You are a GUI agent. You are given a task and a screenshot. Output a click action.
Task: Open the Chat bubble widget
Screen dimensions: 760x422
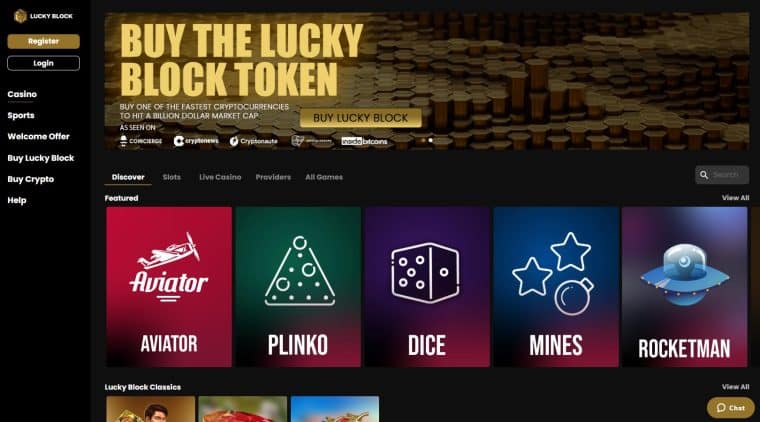click(x=730, y=408)
